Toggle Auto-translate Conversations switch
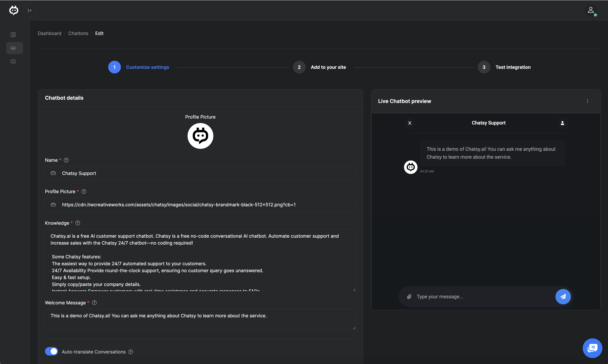Image resolution: width=608 pixels, height=364 pixels. pos(52,351)
